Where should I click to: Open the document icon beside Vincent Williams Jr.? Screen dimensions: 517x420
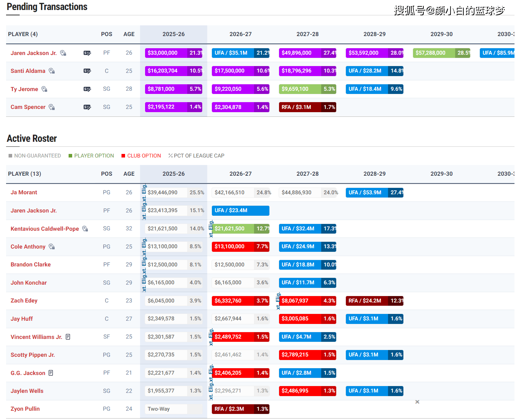click(x=68, y=337)
